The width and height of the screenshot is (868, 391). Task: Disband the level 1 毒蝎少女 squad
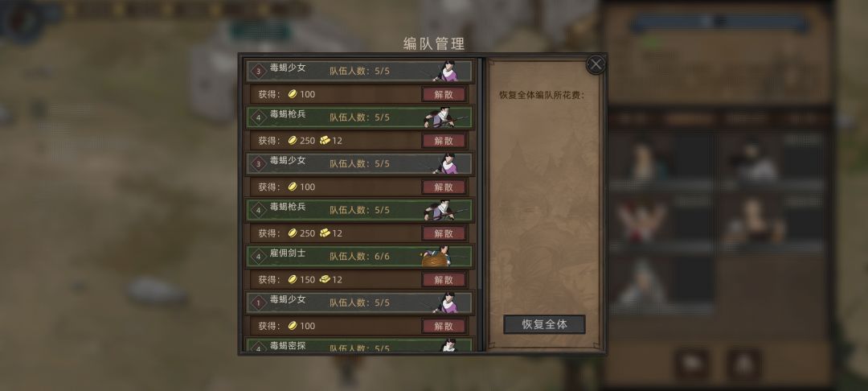coord(444,326)
